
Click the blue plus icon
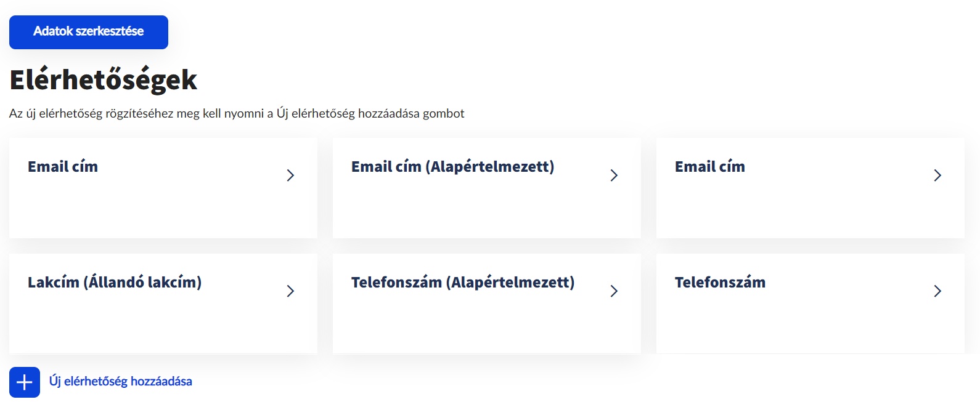pyautogui.click(x=25, y=382)
